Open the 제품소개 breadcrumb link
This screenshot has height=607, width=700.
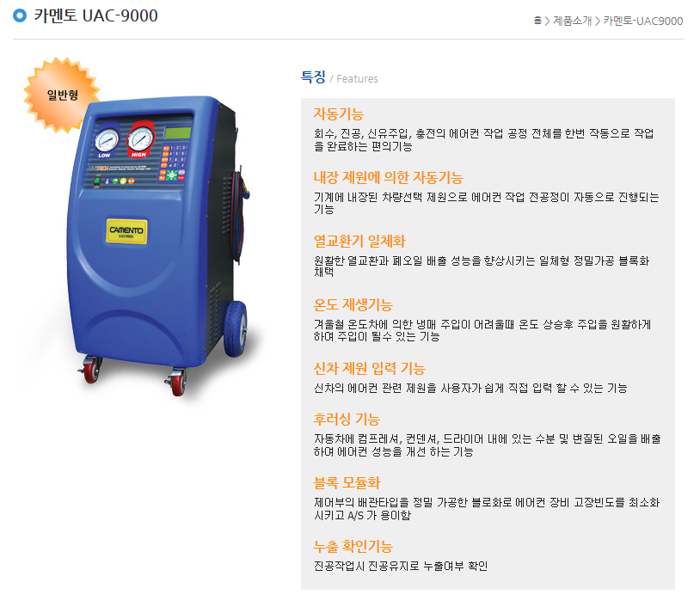point(573,21)
